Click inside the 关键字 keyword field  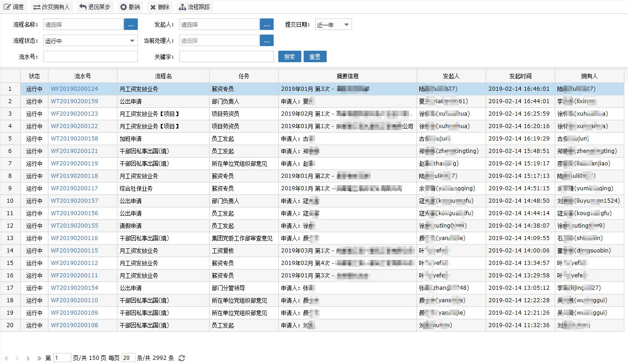[x=226, y=57]
